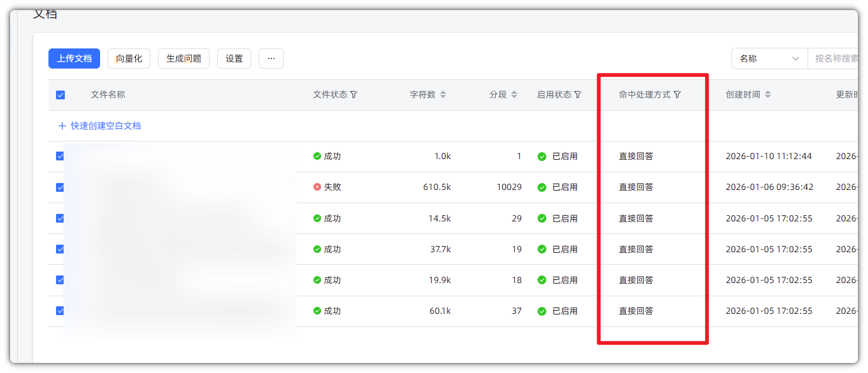Open the 名称 search type dropdown
This screenshot has width=868, height=373.
(769, 58)
